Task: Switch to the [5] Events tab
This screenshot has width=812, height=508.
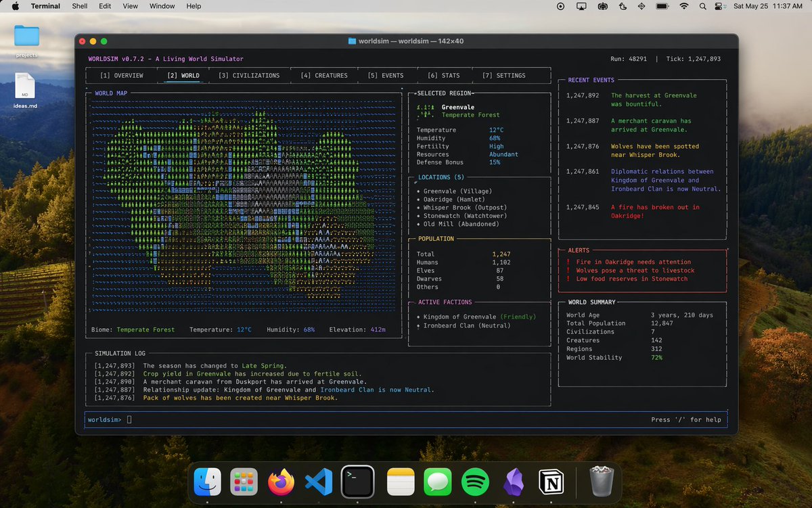Action: pyautogui.click(x=387, y=75)
